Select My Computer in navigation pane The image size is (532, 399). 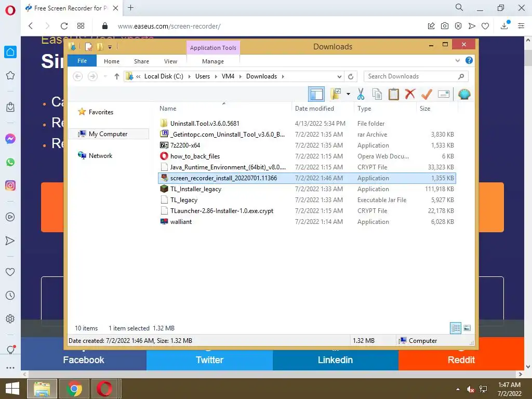coord(109,134)
